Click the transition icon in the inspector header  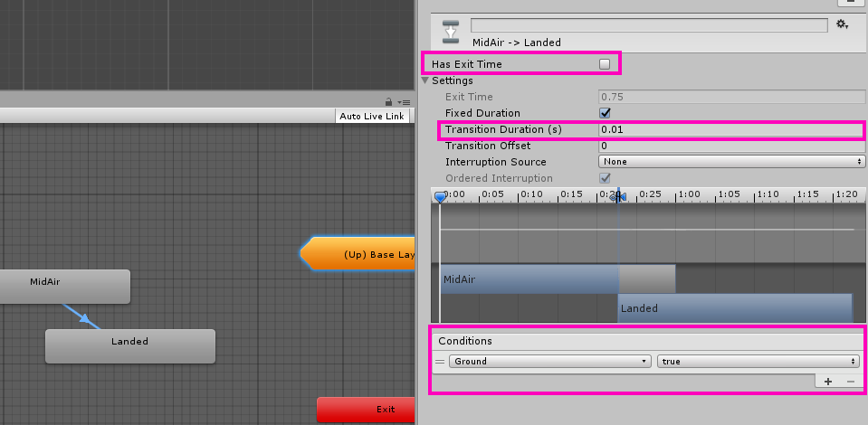tap(451, 32)
